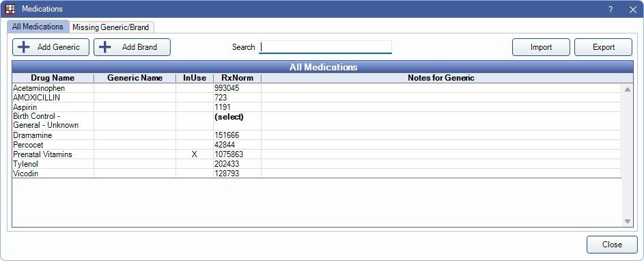Click the Import button
The height and width of the screenshot is (261, 644).
click(541, 47)
